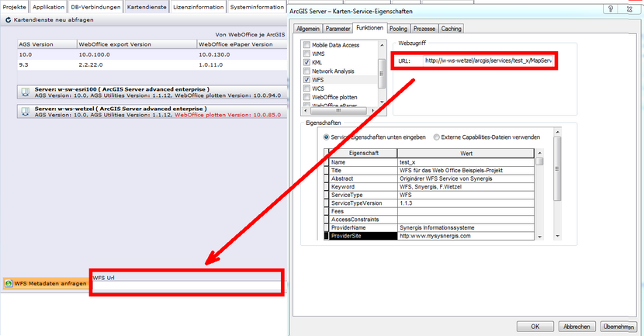Select Service-Eigenschaften unten eingeben radio option
The height and width of the screenshot is (336, 644).
click(x=326, y=137)
